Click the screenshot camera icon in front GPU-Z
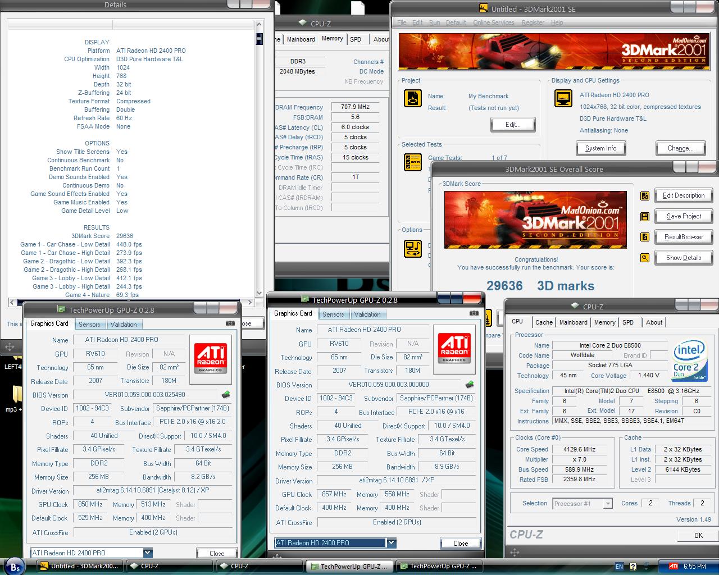Viewport: 728px width, 575px height. point(474,313)
